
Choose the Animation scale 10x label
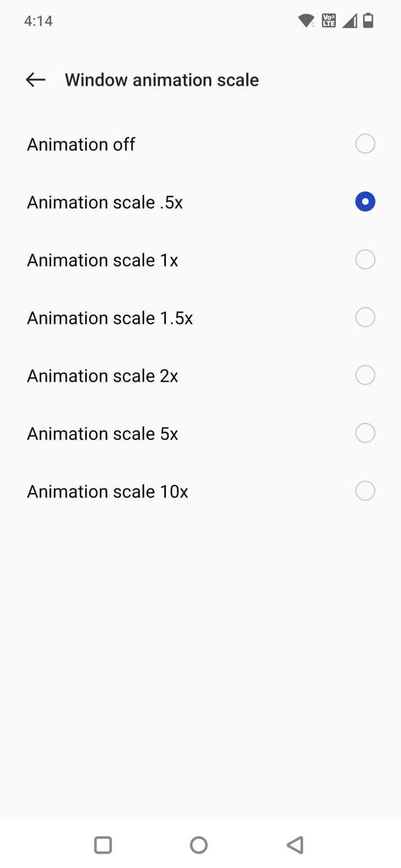107,491
